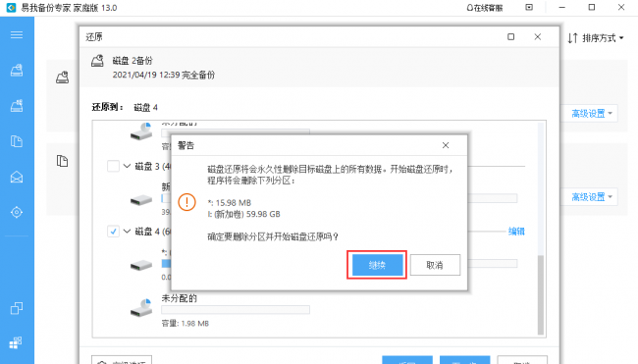Select the disk backup icon in the sidebar
This screenshot has height=364, width=638.
point(17,71)
